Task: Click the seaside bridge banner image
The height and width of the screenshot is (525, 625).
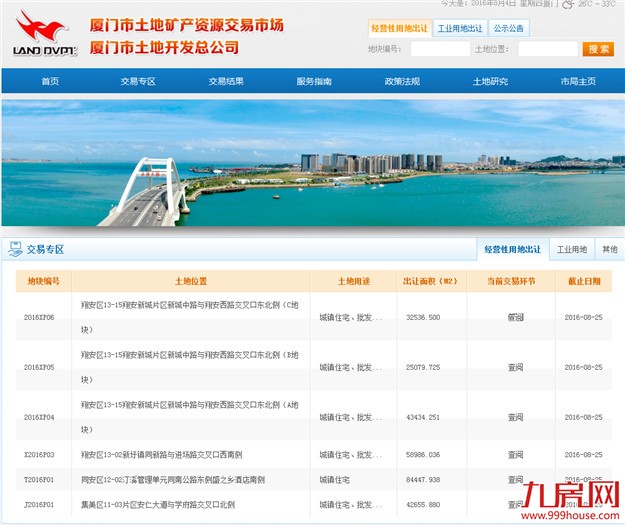Action: pyautogui.click(x=313, y=163)
